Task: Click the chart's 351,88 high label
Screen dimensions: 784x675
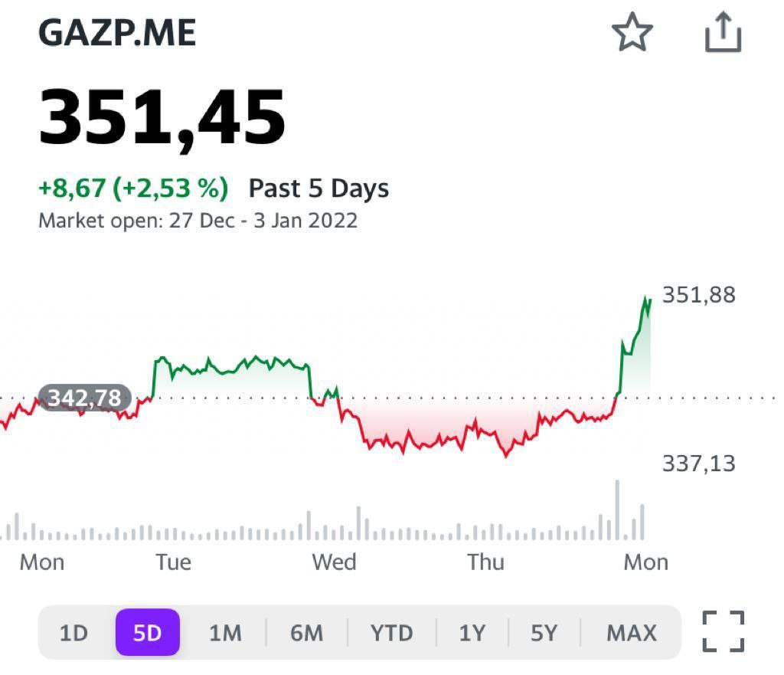Action: (x=698, y=295)
